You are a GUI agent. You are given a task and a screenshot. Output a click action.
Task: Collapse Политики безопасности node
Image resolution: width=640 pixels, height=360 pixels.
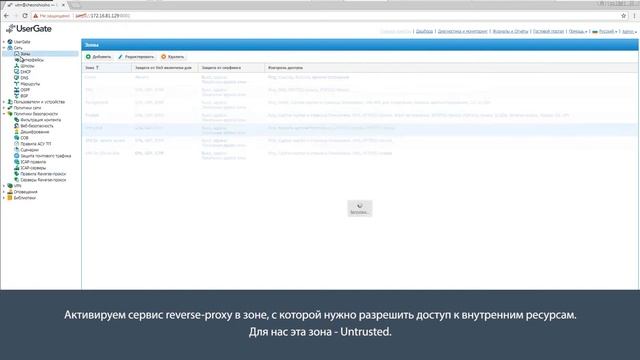coord(4,114)
